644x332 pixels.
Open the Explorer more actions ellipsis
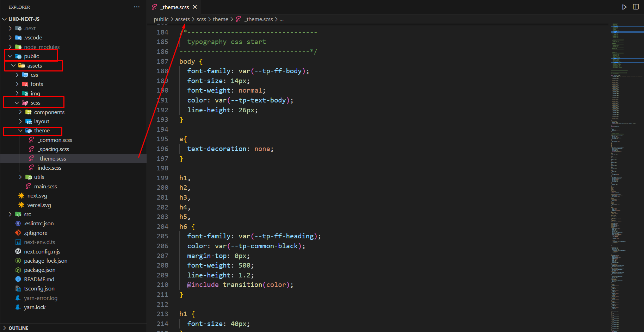[137, 7]
